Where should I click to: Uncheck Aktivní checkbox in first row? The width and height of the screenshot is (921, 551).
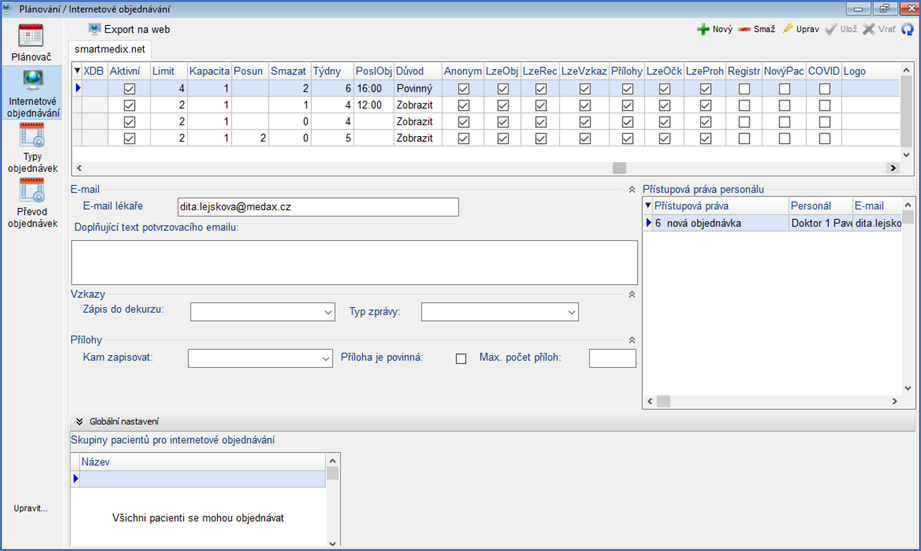pos(129,89)
